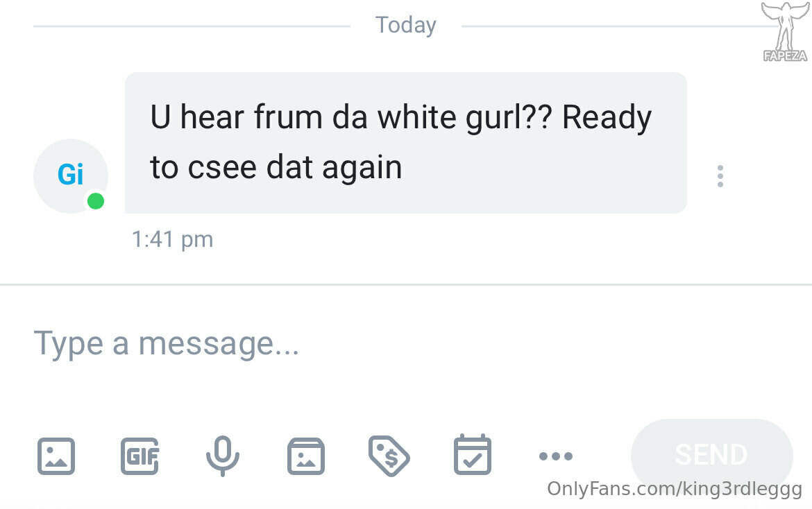Click the FAPEZA winged logo watermark

[x=785, y=32]
